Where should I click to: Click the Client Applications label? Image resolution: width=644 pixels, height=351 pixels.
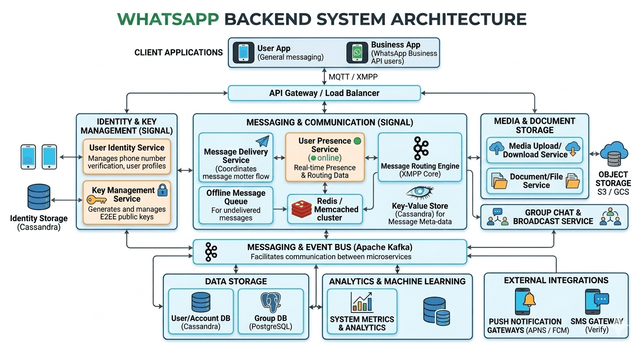tap(179, 53)
